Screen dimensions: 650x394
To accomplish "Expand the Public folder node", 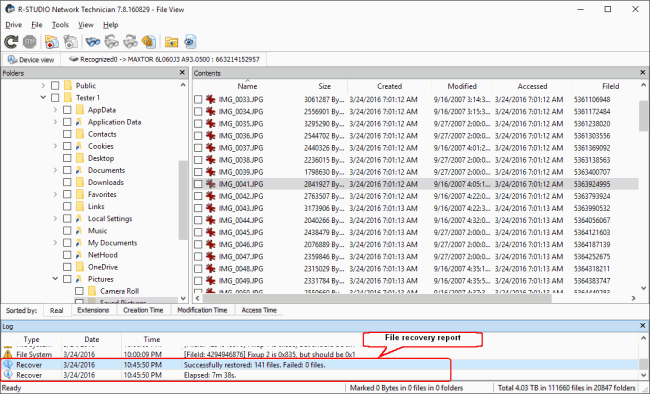I will click(x=43, y=85).
